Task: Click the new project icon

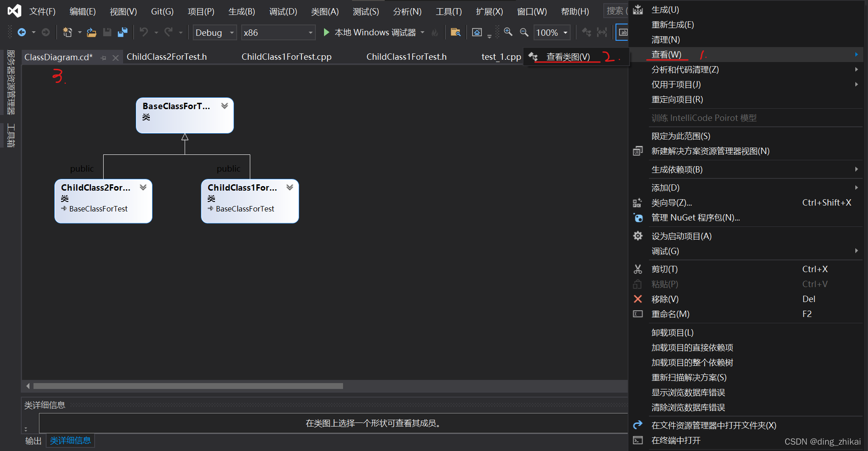Action: pos(67,32)
